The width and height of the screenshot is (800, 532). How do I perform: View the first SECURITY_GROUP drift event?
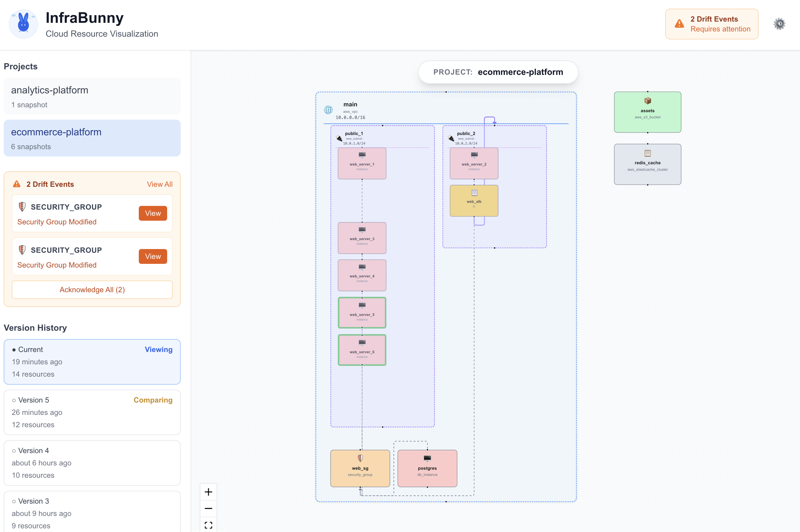pos(153,213)
